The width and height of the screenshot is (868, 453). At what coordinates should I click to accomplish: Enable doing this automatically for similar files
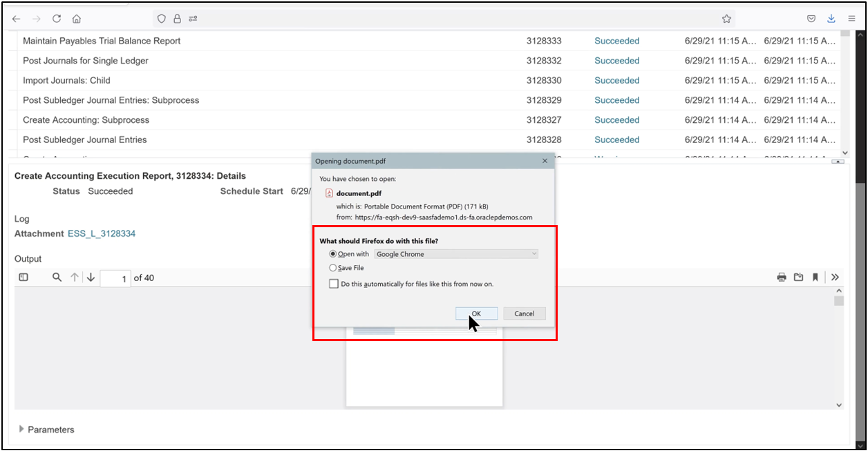[x=334, y=283]
